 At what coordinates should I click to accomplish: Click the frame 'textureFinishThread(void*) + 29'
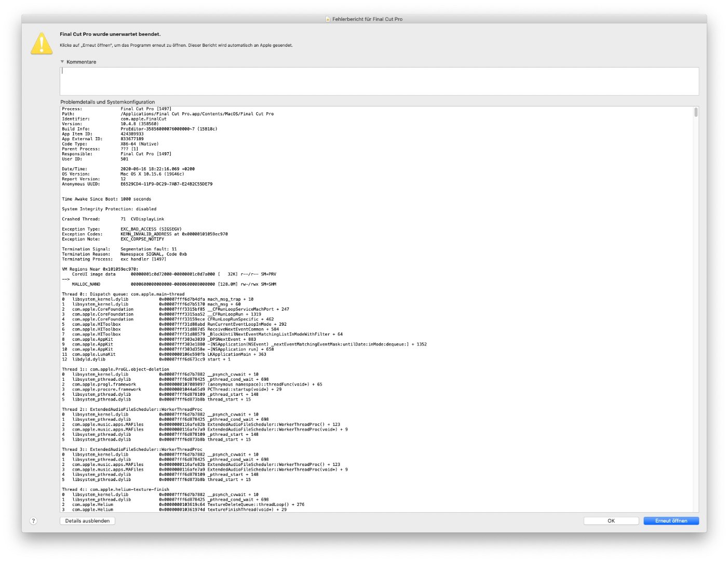tap(247, 510)
